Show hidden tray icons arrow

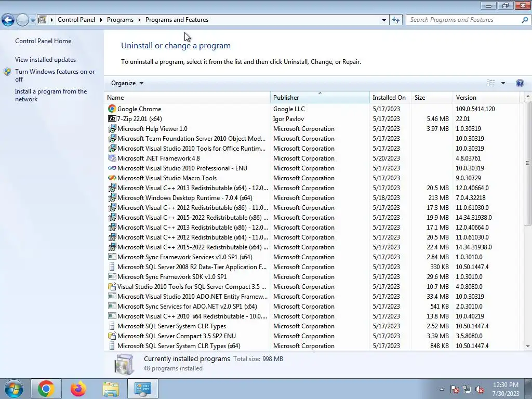tap(442, 389)
